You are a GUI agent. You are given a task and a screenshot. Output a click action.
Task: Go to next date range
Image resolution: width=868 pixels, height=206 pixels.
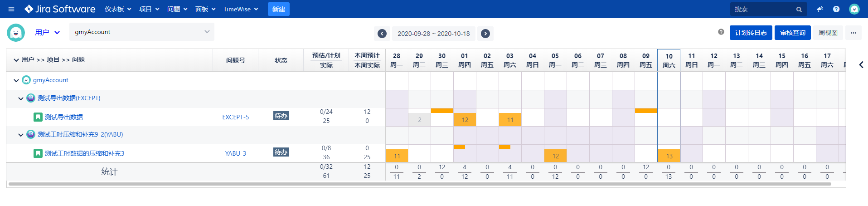click(485, 34)
